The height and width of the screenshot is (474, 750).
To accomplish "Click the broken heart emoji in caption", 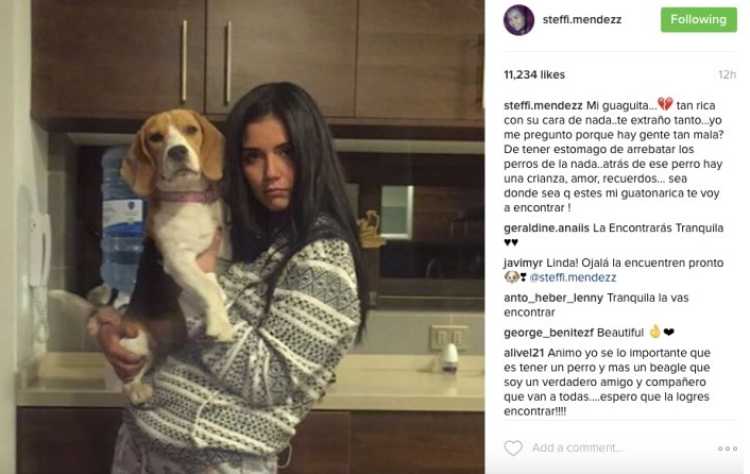I will point(665,104).
